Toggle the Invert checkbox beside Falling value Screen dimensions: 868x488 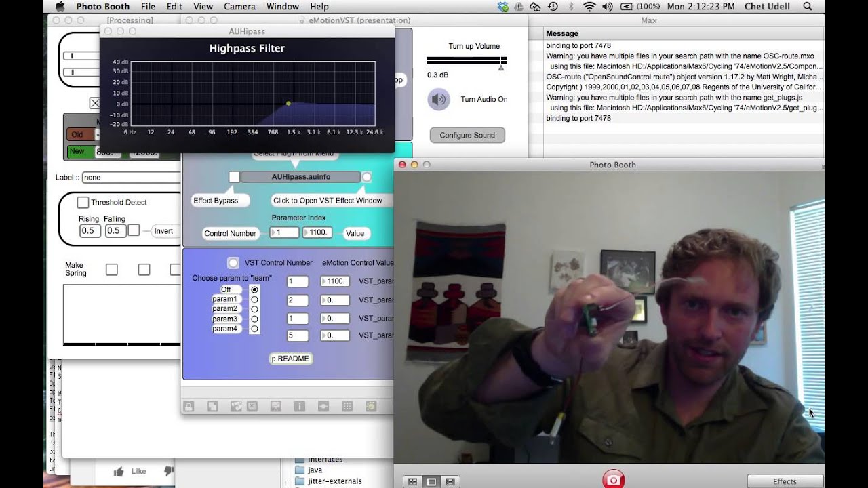tap(134, 230)
